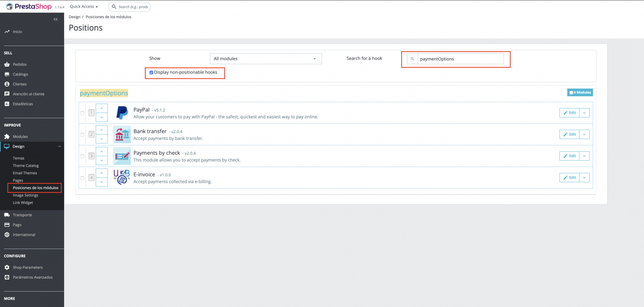The height and width of the screenshot is (307, 644).
Task: Click the Payments by check module icon
Action: click(x=122, y=156)
